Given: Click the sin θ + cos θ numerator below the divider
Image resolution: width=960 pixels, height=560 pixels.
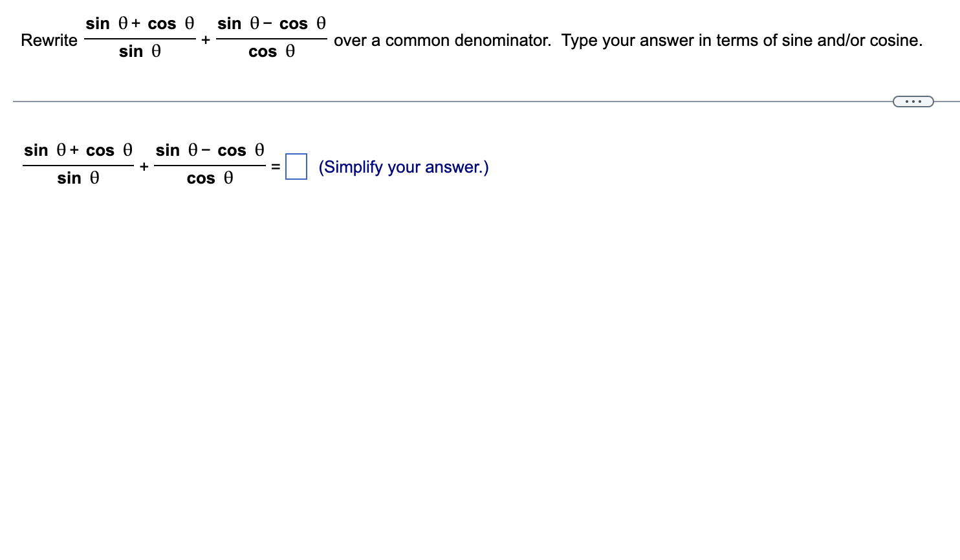Looking at the screenshot, I should click(x=77, y=150).
